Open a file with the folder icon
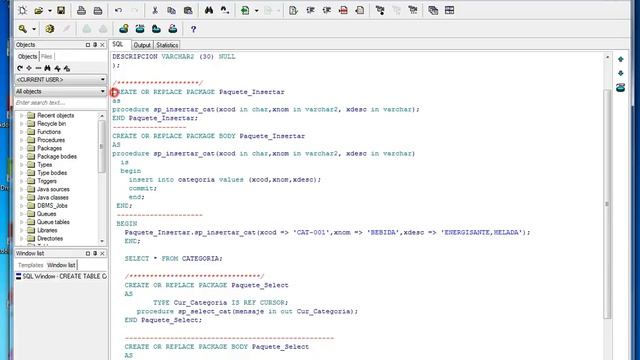This screenshot has width=640, height=360. pos(39,11)
